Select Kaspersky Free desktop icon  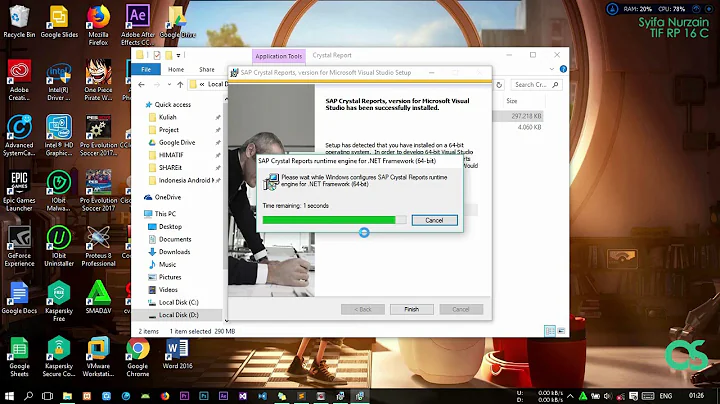point(59,301)
